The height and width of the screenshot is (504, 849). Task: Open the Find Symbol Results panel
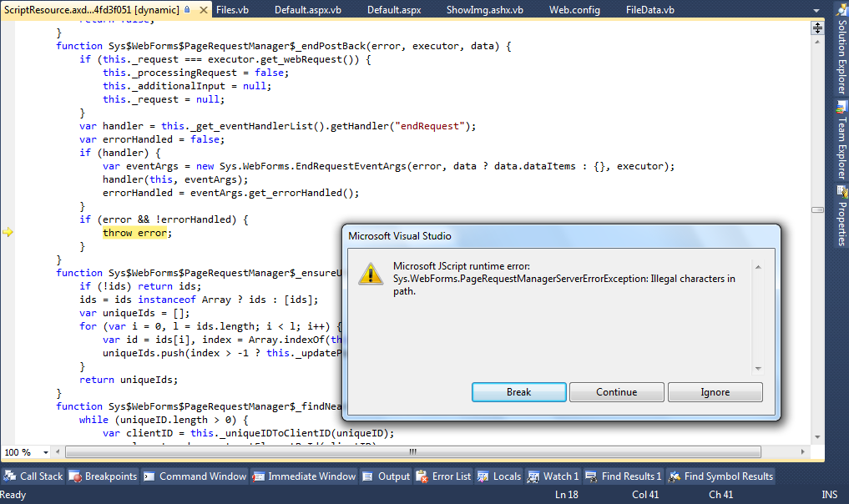coord(728,476)
